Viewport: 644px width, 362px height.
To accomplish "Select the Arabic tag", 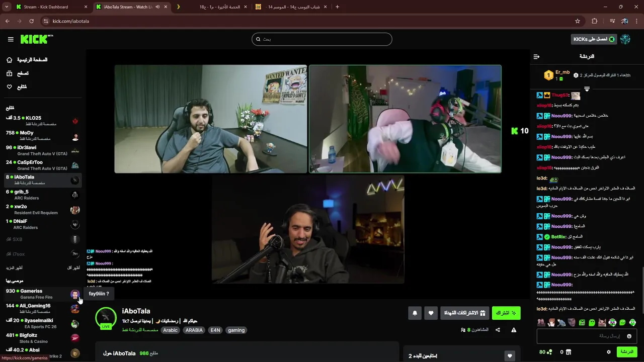I will (170, 330).
